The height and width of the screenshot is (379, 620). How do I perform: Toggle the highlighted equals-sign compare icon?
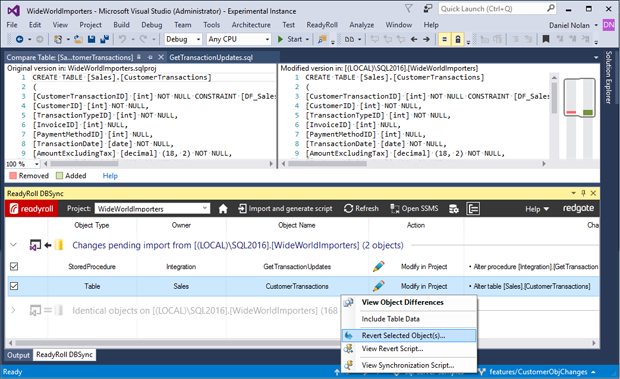tap(444, 39)
